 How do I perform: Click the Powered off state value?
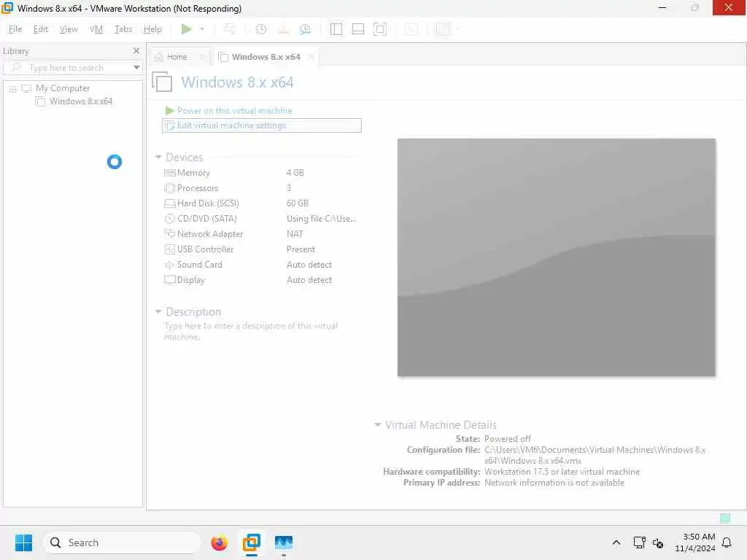pos(507,438)
